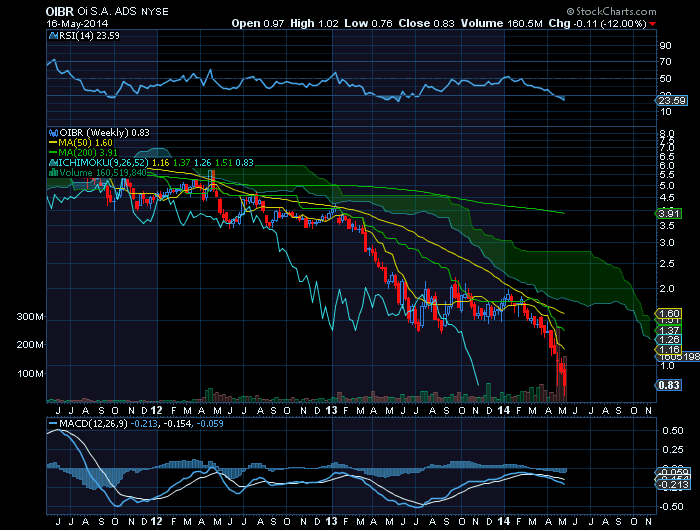Click the 'Close 0.83' header value
700x530 pixels.
tap(426, 23)
